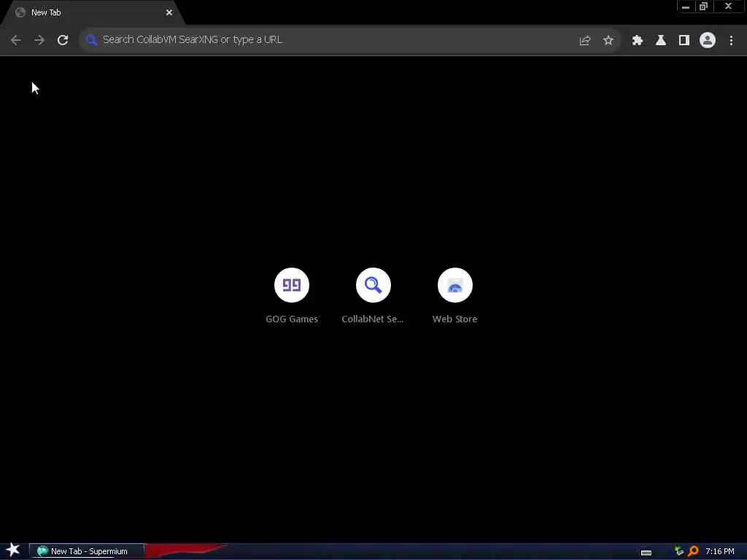Open the profile avatar menu
Image resolution: width=747 pixels, height=560 pixels.
click(708, 41)
